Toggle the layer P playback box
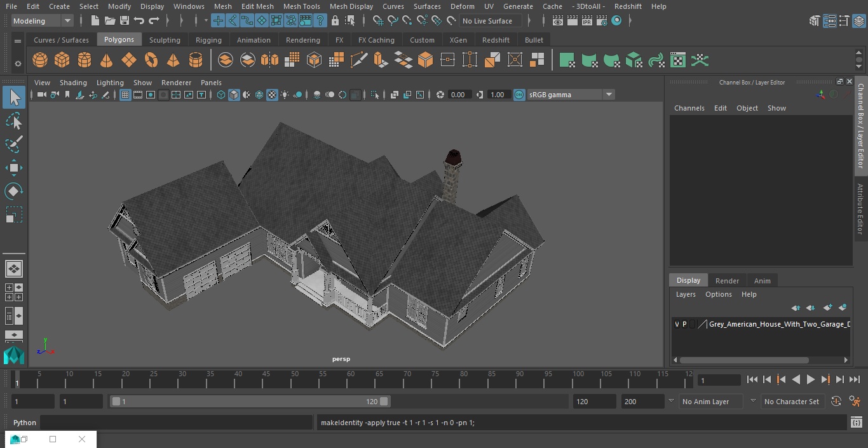 (684, 324)
